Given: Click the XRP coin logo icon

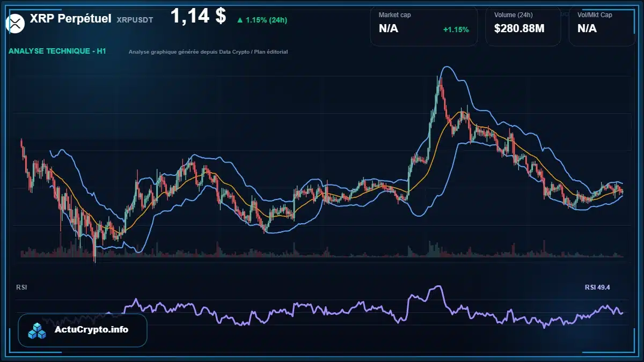Looking at the screenshot, I should tap(16, 24).
